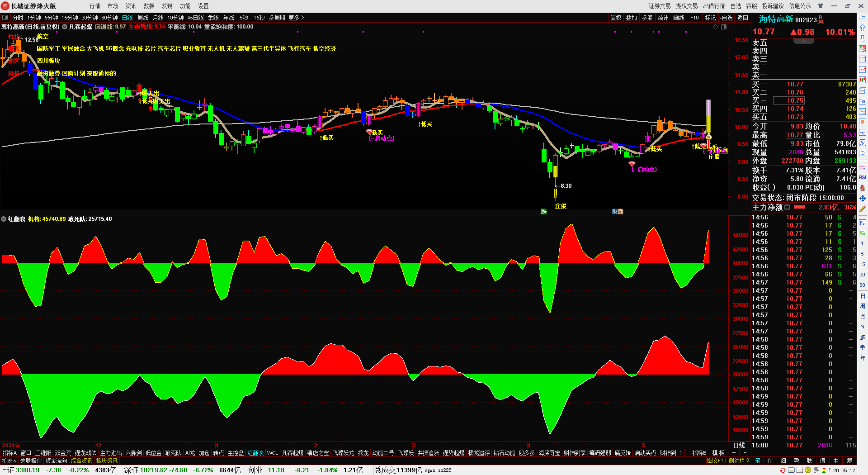Image resolution: width=868 pixels, height=475 pixels.
Task: Click the 月 period sidebar button
Action: tap(863, 317)
